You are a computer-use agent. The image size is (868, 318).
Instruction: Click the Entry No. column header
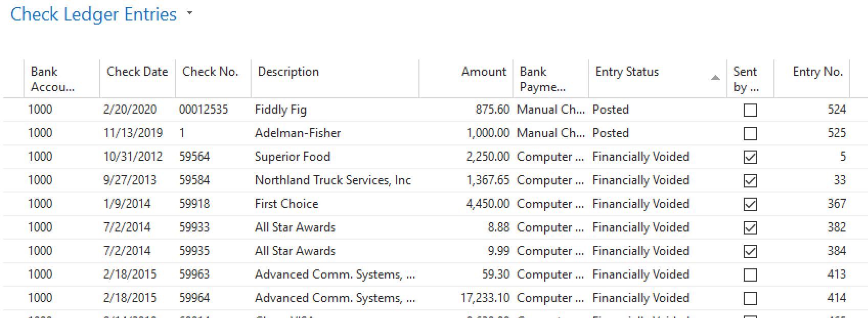pyautogui.click(x=817, y=72)
